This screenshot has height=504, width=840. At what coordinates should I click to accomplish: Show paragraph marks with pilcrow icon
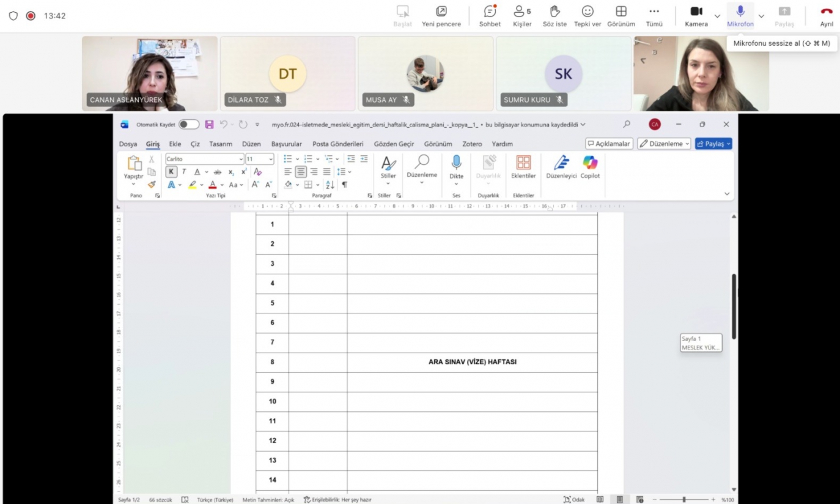pyautogui.click(x=344, y=184)
